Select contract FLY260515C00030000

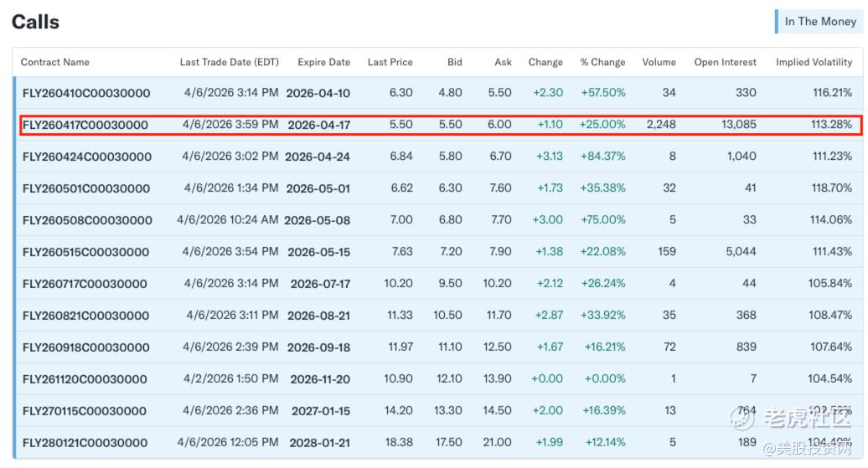[86, 252]
